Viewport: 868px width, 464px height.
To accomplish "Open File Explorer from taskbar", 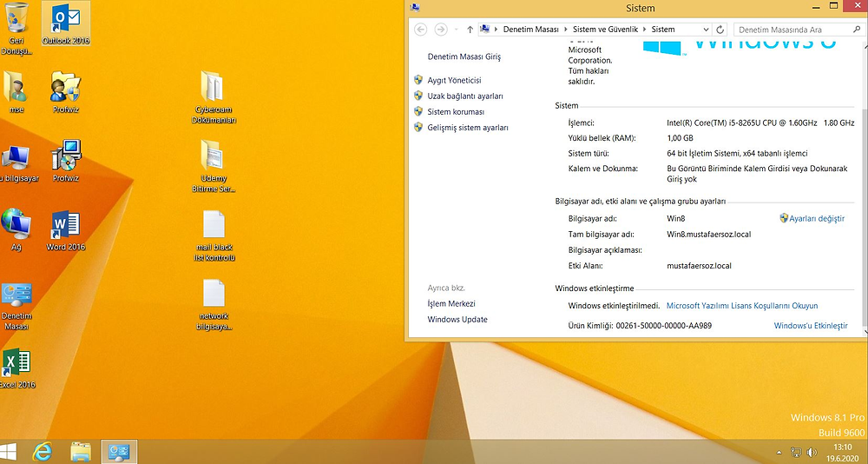I will [x=81, y=452].
